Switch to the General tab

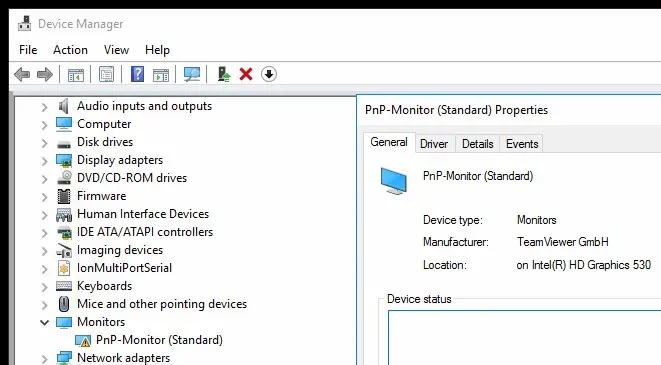pos(389,142)
